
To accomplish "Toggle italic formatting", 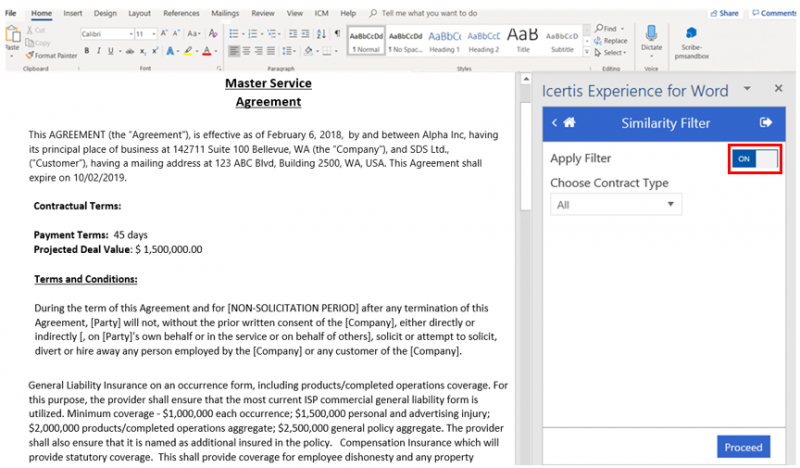I will tap(99, 50).
